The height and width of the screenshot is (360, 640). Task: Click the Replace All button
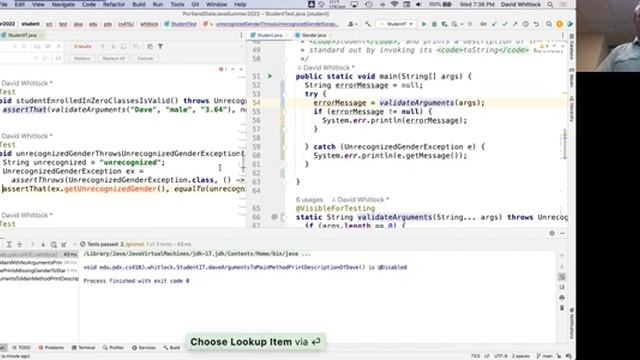(113, 58)
